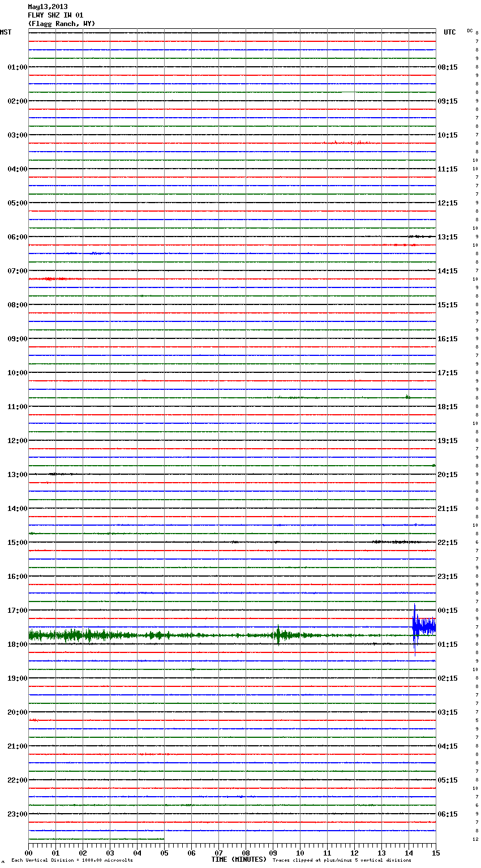Click minute 08 on the bottom axis
This screenshot has width=481, height=868.
(246, 853)
